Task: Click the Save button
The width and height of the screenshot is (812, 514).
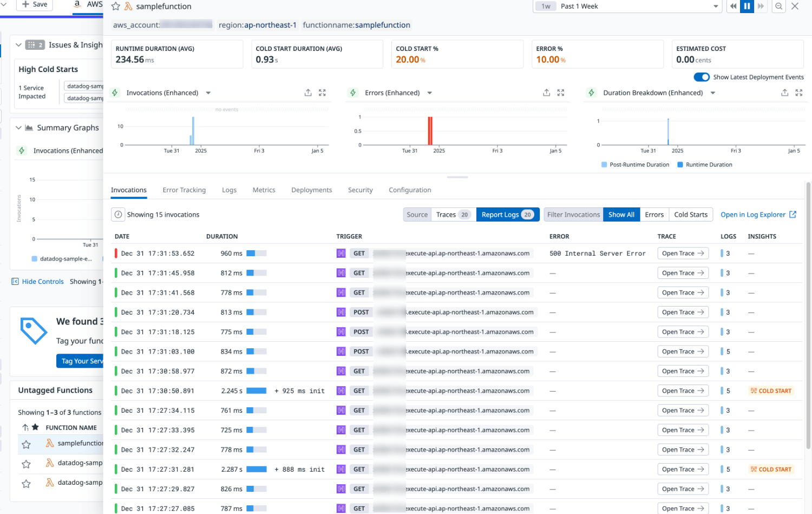Action: (x=35, y=4)
